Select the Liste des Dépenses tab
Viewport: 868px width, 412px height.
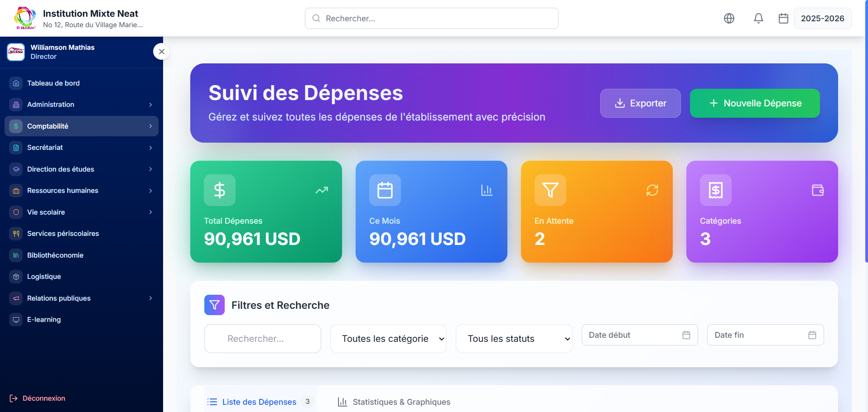coord(259,402)
